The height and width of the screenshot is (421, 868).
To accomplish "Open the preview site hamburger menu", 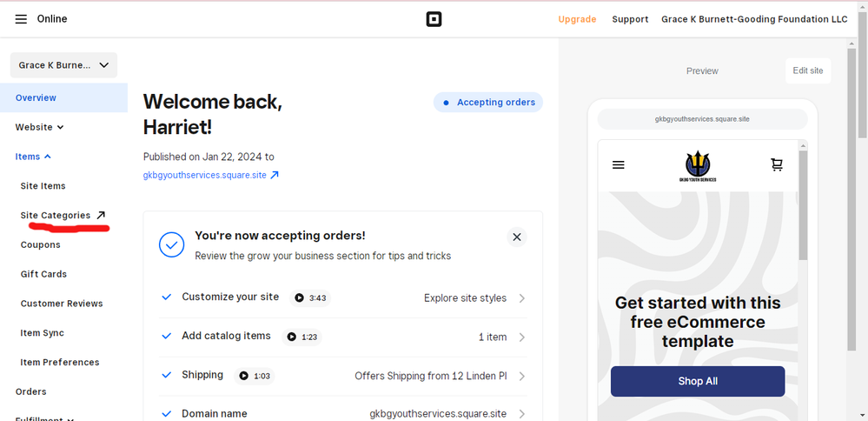I will click(x=619, y=164).
